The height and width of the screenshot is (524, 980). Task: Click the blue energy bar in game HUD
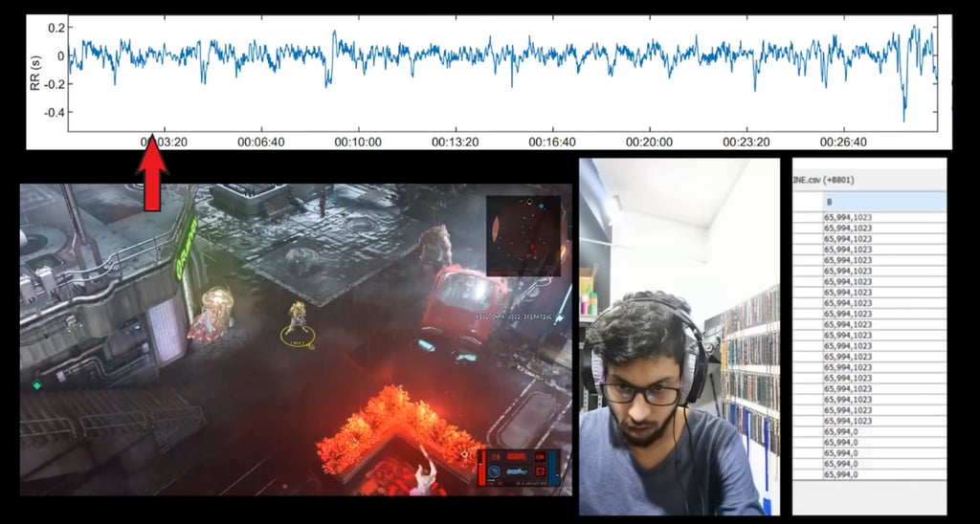(556, 468)
